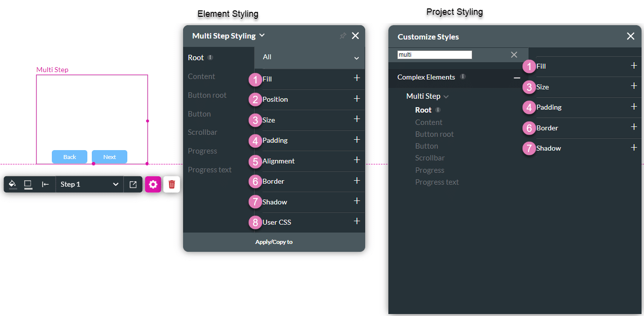Collapse the Complex Elements section

517,78
